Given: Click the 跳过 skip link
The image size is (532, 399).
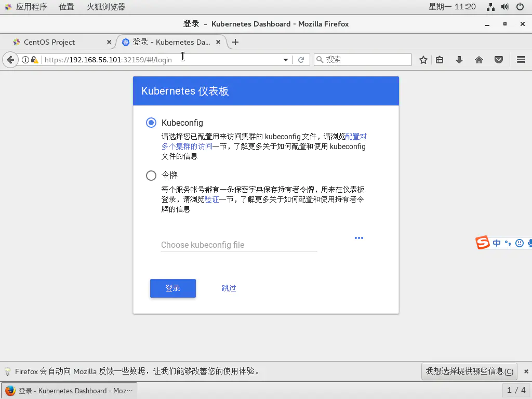Looking at the screenshot, I should (x=229, y=288).
